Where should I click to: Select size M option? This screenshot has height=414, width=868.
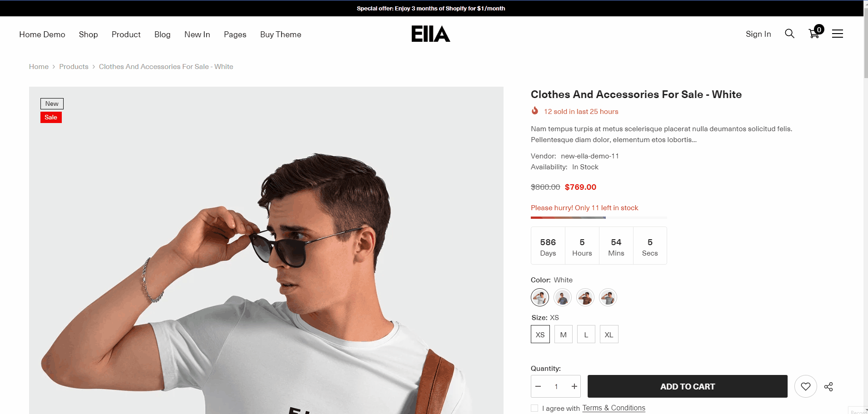[x=563, y=335]
